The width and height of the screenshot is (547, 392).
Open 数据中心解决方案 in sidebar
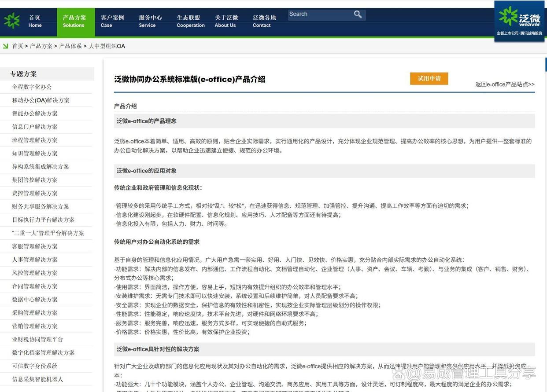pos(35,299)
